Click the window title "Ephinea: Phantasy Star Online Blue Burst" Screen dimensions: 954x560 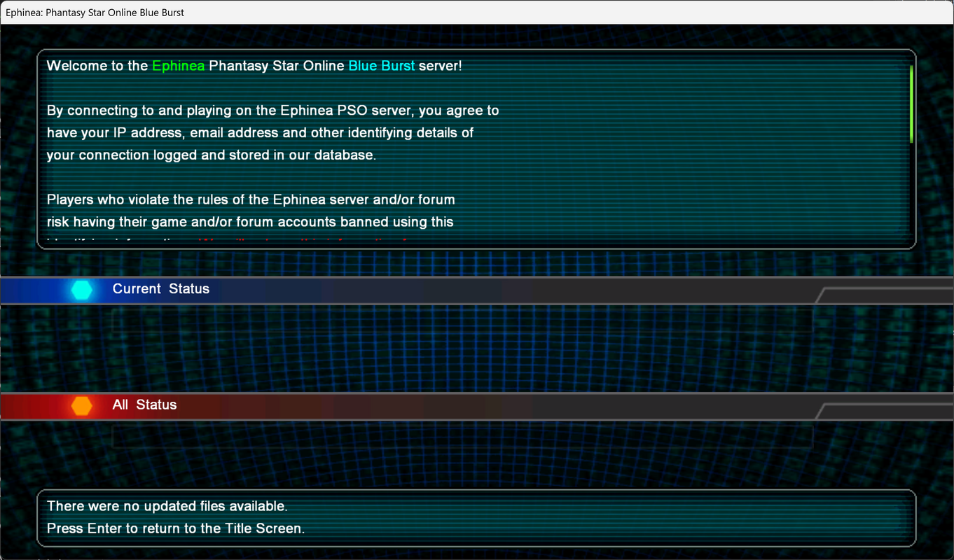coord(95,13)
